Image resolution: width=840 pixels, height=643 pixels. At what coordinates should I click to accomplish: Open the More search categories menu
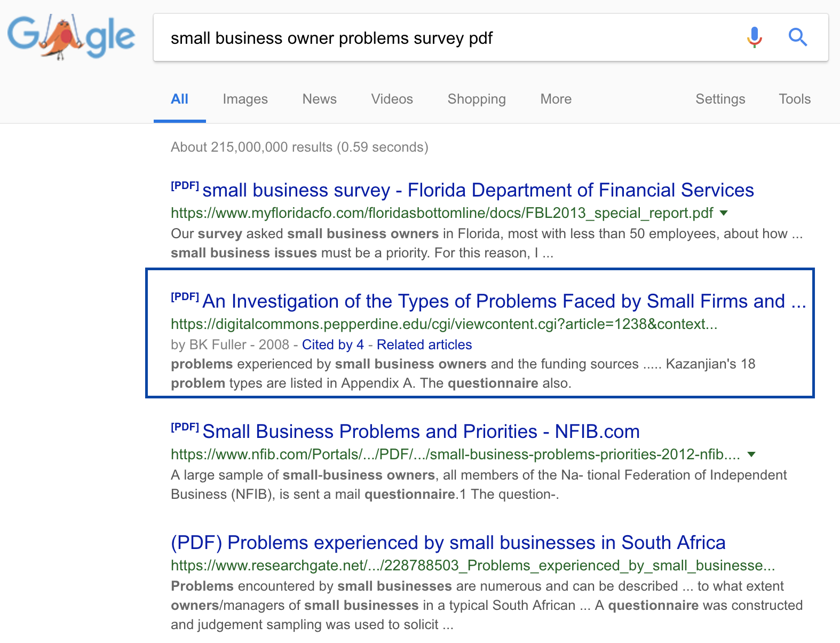pos(556,99)
